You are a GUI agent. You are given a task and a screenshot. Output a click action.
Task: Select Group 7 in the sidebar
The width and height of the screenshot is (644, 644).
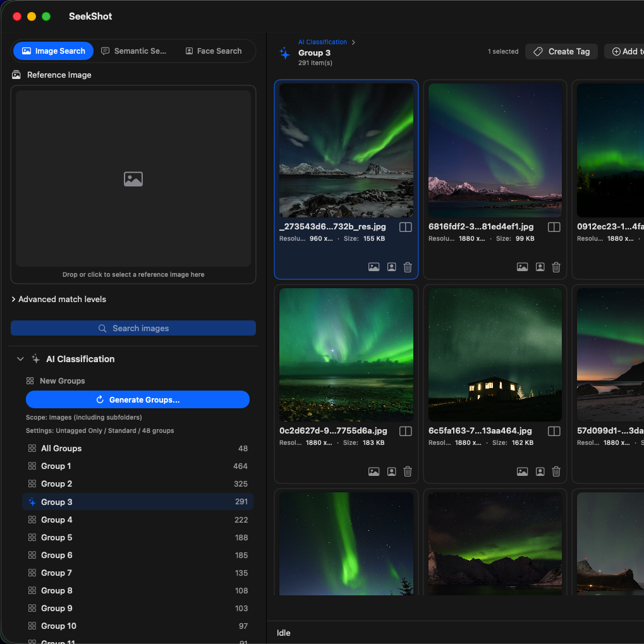coord(138,573)
